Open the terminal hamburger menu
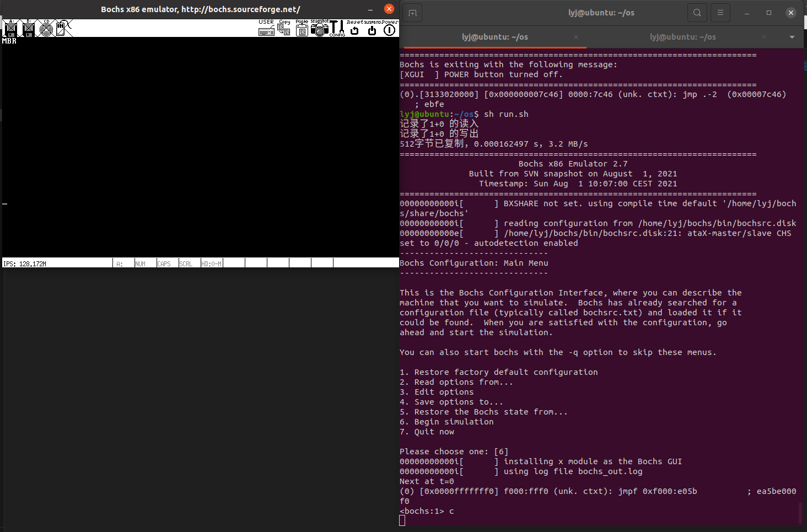This screenshot has width=807, height=532. click(x=720, y=13)
